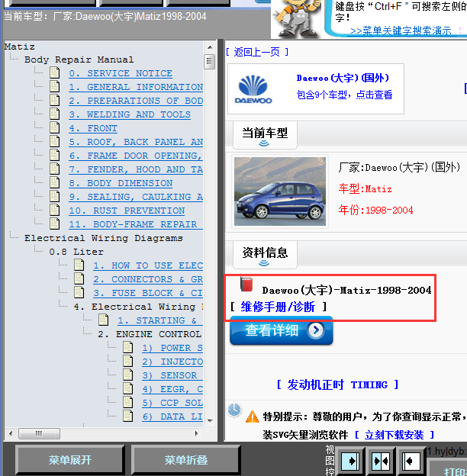Screen dimensions: 467x476
Task: Click document icon beside 1) POWER S
Action: [x=128, y=347]
